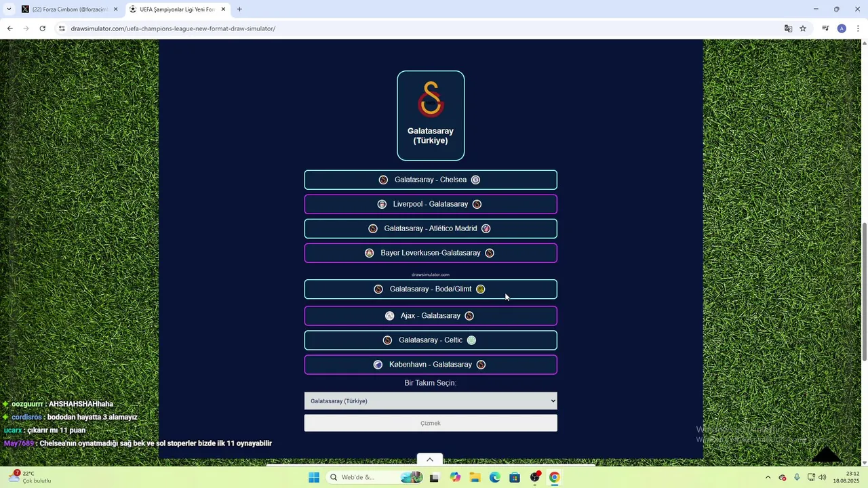
Task: Click the Atlético Madrid crest icon
Action: (486, 228)
